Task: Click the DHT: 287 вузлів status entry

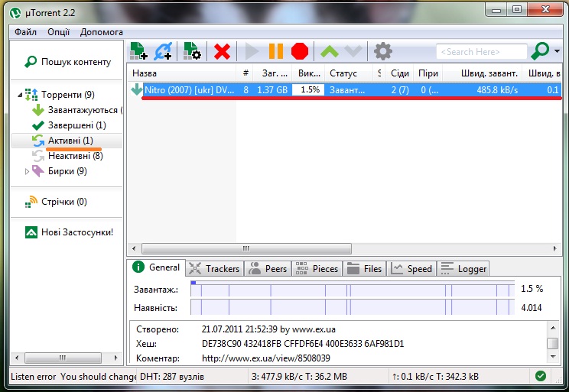Action: [172, 377]
